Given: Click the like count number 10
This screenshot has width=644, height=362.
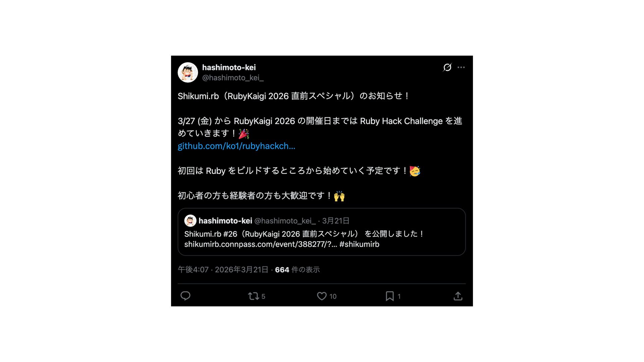Looking at the screenshot, I should 333,296.
